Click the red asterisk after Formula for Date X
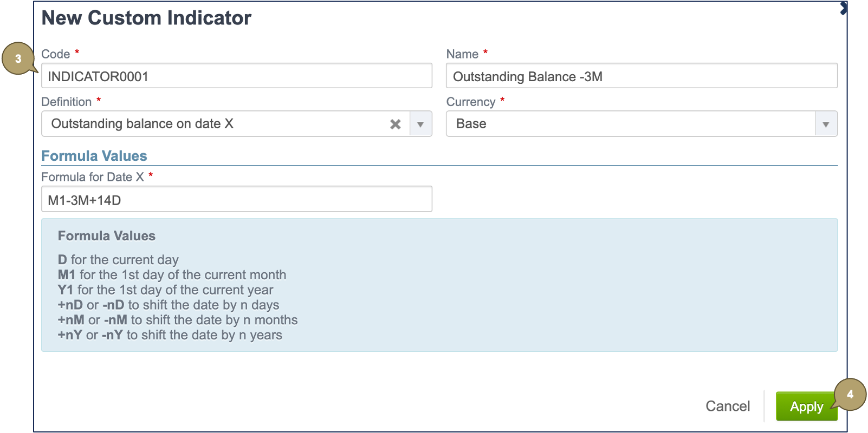The width and height of the screenshot is (868, 433). [x=150, y=175]
